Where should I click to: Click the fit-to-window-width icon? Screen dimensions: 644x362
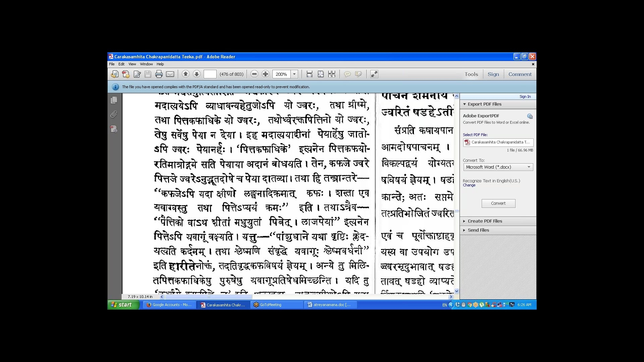pos(310,74)
